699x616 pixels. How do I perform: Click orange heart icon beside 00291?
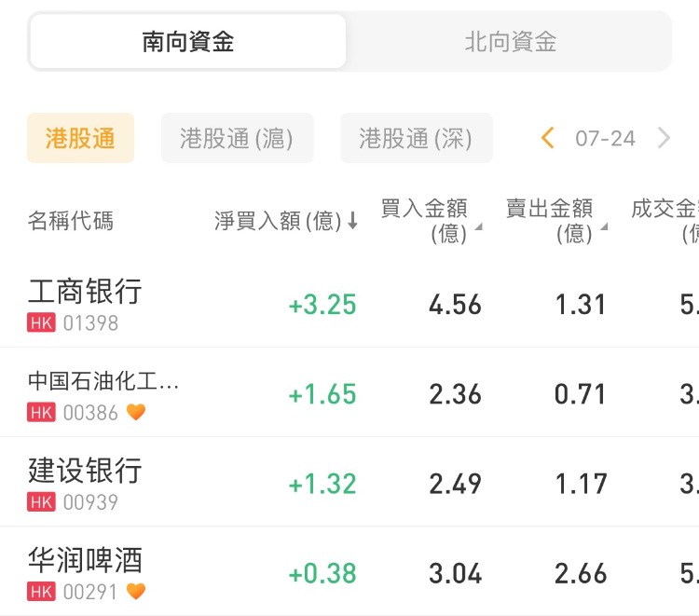136,591
